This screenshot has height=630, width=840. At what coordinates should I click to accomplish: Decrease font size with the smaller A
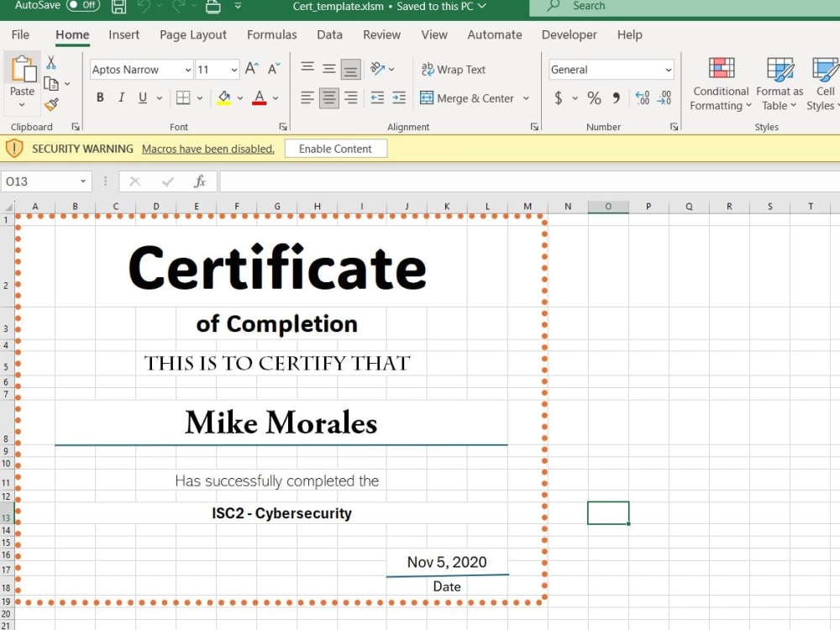point(274,69)
